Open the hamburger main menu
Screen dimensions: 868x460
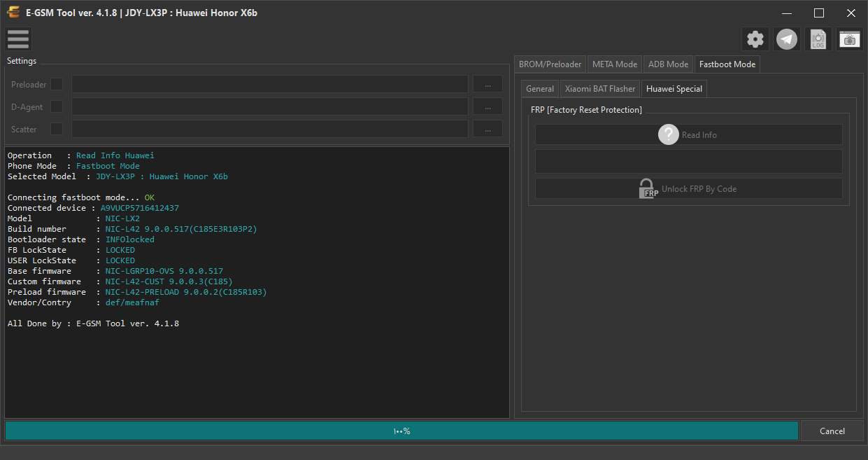pyautogui.click(x=17, y=39)
